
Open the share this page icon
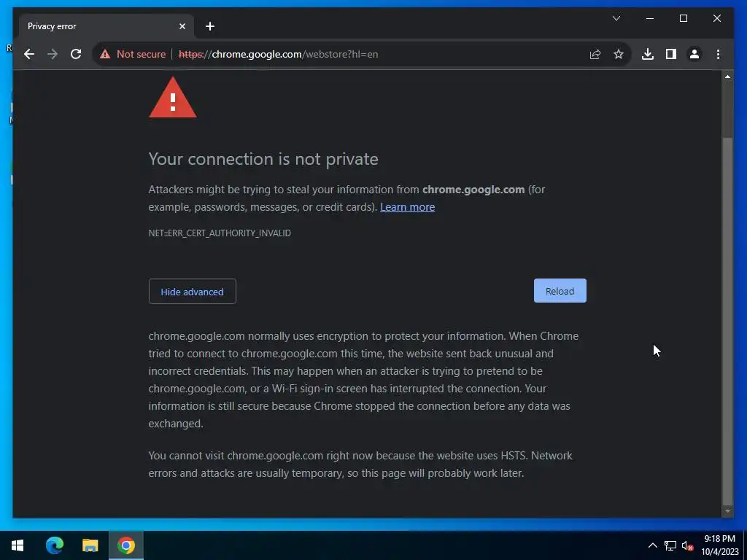click(595, 54)
